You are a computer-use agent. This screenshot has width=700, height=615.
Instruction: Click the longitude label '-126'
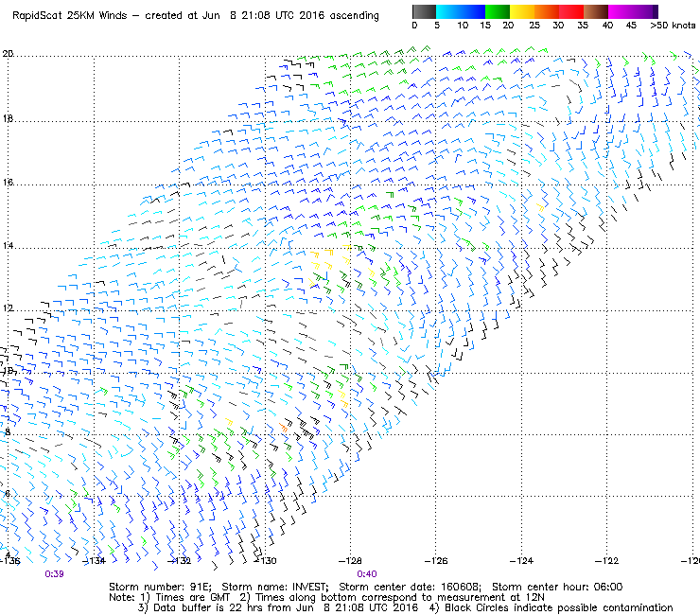[436, 560]
